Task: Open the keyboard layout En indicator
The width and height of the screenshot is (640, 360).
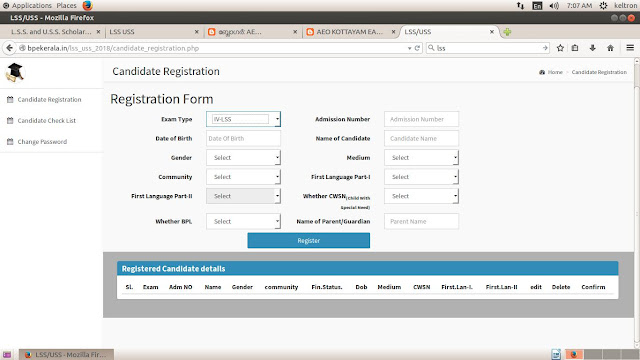Action: point(537,6)
